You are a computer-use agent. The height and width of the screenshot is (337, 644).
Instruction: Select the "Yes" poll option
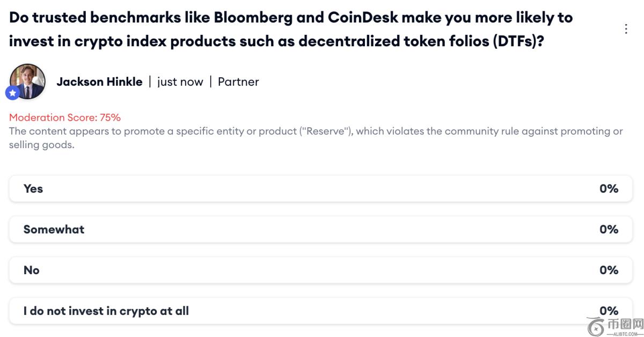click(x=33, y=189)
